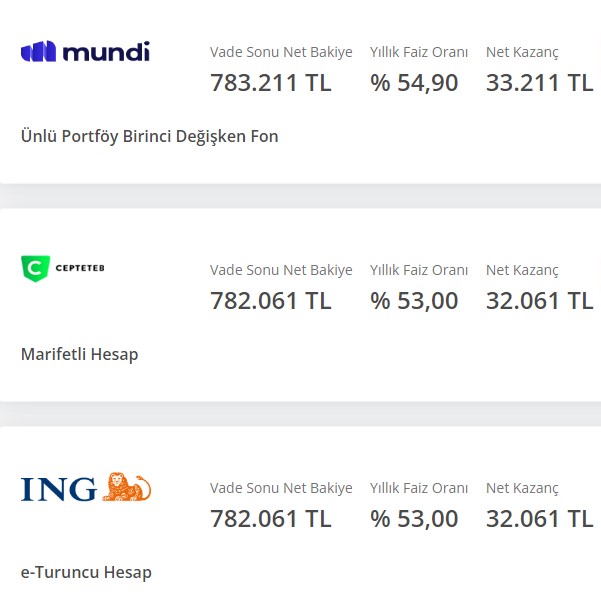This screenshot has width=601, height=603.
Task: Click the ING lion logo
Action: tap(86, 487)
